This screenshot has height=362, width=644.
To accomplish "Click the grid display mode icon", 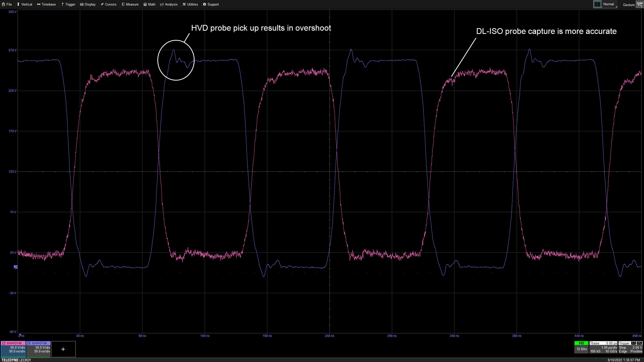I will coord(597,4).
